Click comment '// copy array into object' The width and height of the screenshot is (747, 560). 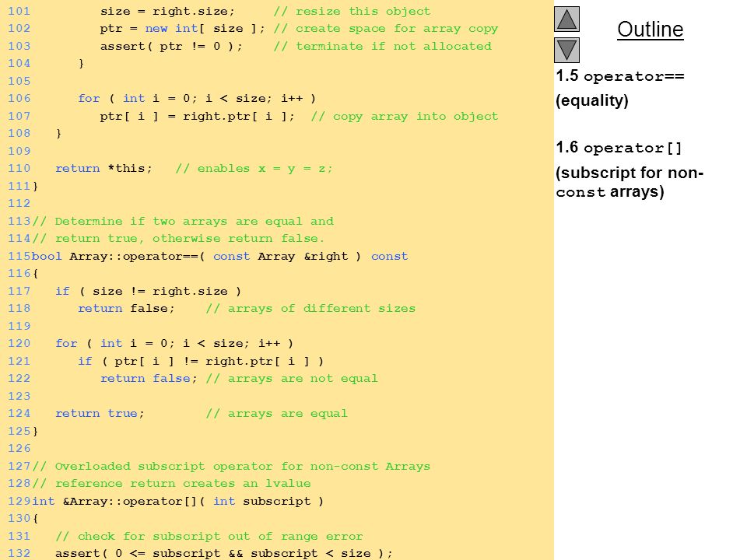tap(405, 116)
